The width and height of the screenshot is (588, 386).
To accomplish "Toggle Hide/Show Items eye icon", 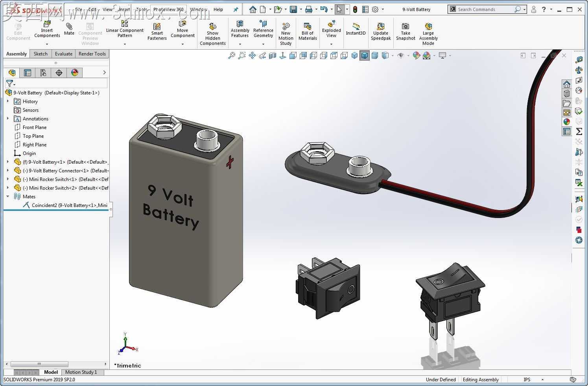I will (401, 55).
